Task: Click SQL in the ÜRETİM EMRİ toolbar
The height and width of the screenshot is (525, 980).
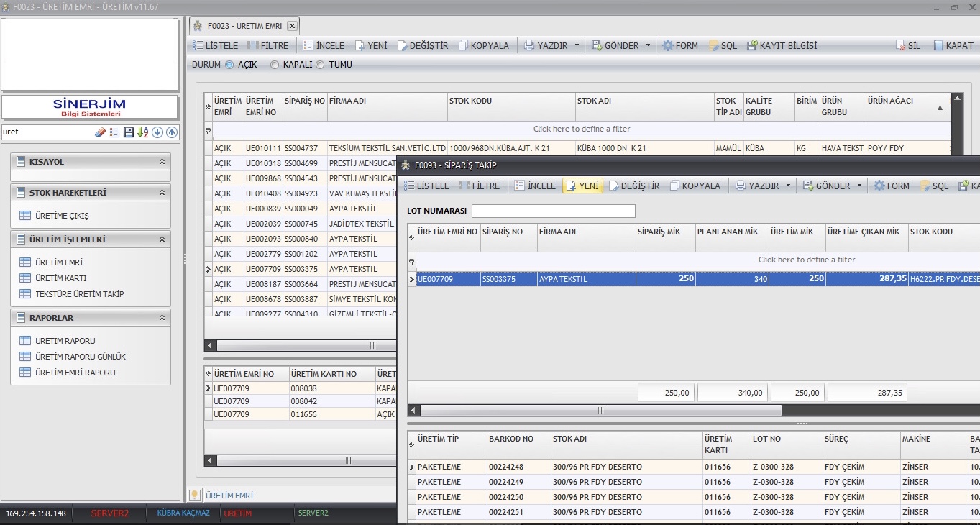Action: (723, 45)
